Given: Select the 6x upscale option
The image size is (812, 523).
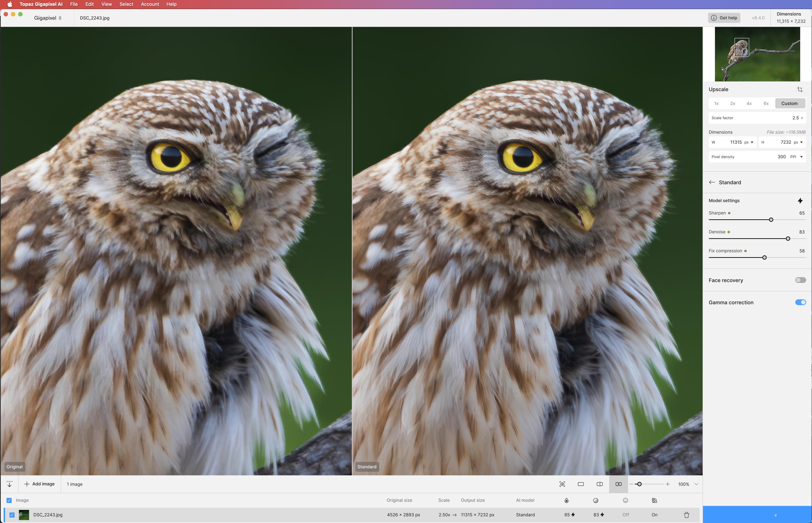Looking at the screenshot, I should (766, 104).
